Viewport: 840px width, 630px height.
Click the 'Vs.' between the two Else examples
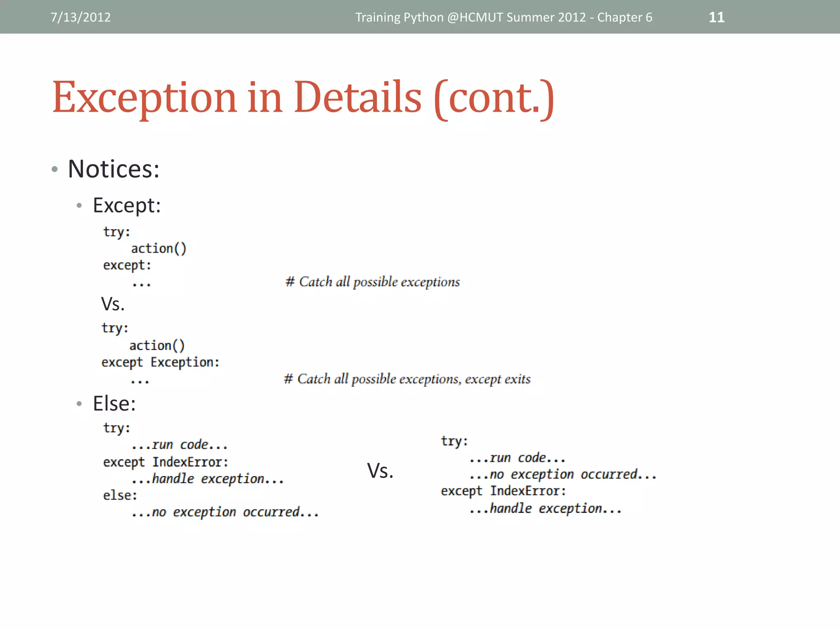380,470
